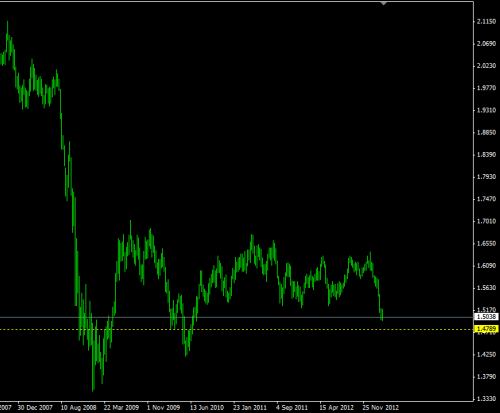The width and height of the screenshot is (500, 413).
Task: Click the 1.5170 price scale label
Action: [x=486, y=310]
